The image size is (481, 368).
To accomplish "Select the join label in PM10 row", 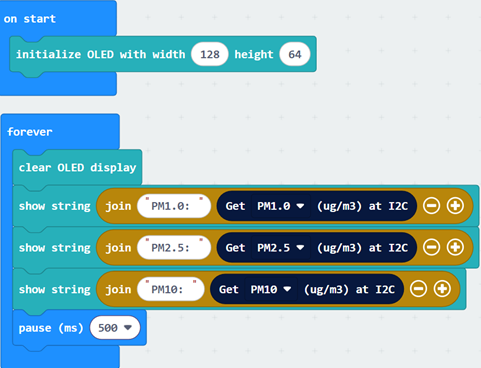I will (x=118, y=290).
